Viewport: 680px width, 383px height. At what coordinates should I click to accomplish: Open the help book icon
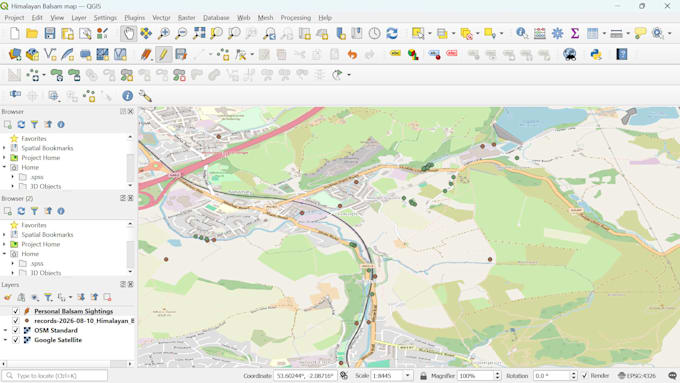click(622, 55)
